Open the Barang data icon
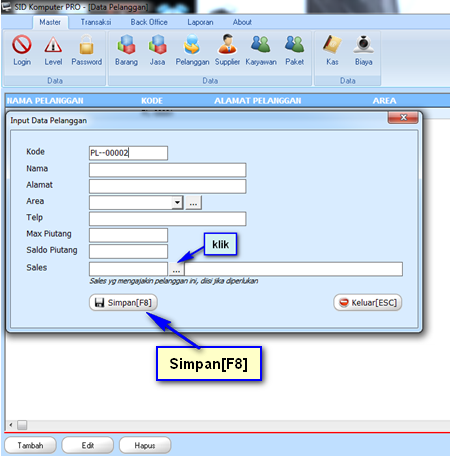 tap(126, 44)
